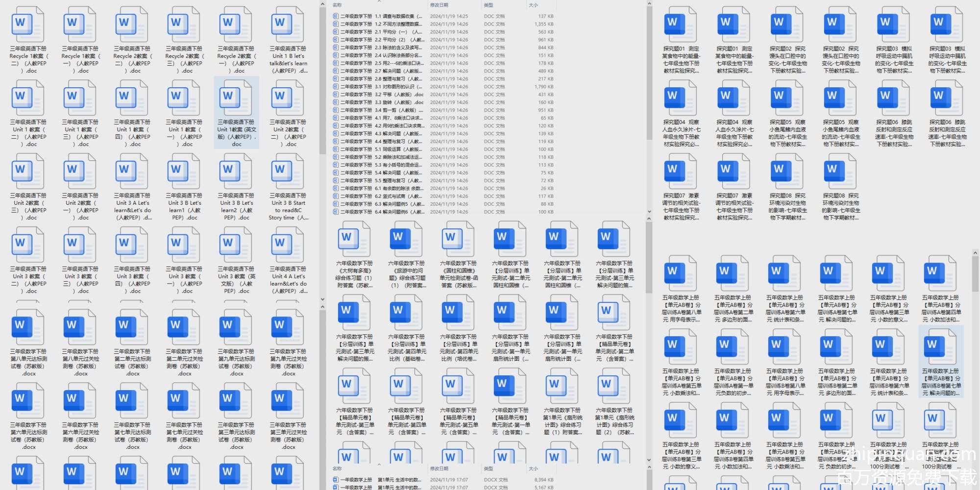Viewport: 980px width, 490px height.
Task: Click the Unit 3 B Start to read&C Story time icon
Action: pyautogui.click(x=288, y=171)
